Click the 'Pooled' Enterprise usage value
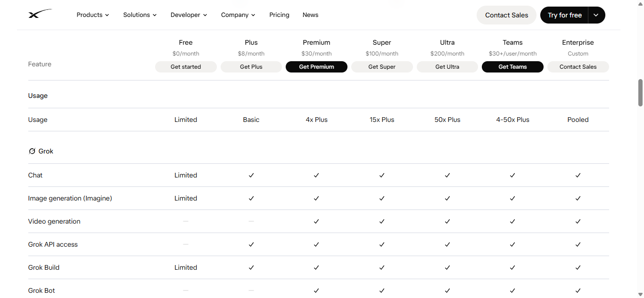 (x=578, y=120)
